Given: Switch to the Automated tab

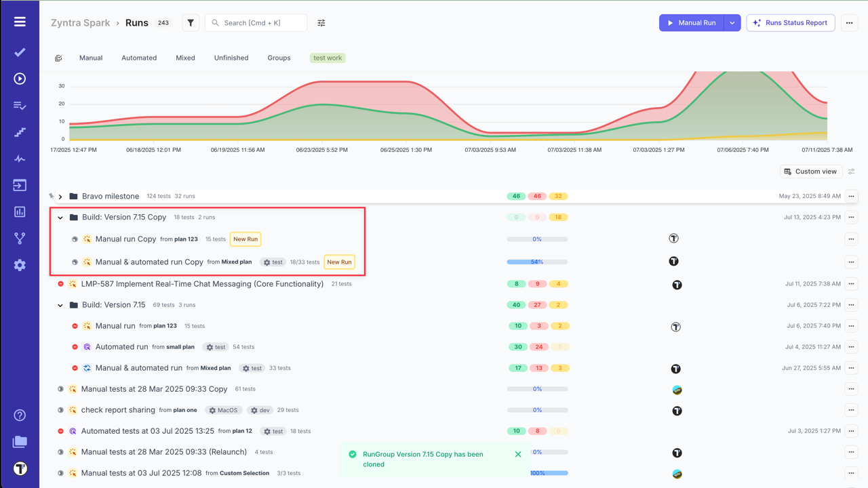Looking at the screenshot, I should pos(139,58).
